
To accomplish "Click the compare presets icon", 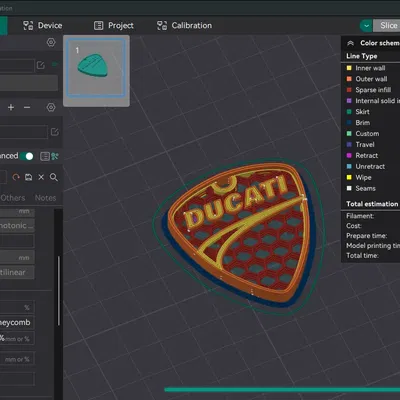I will coord(55,156).
